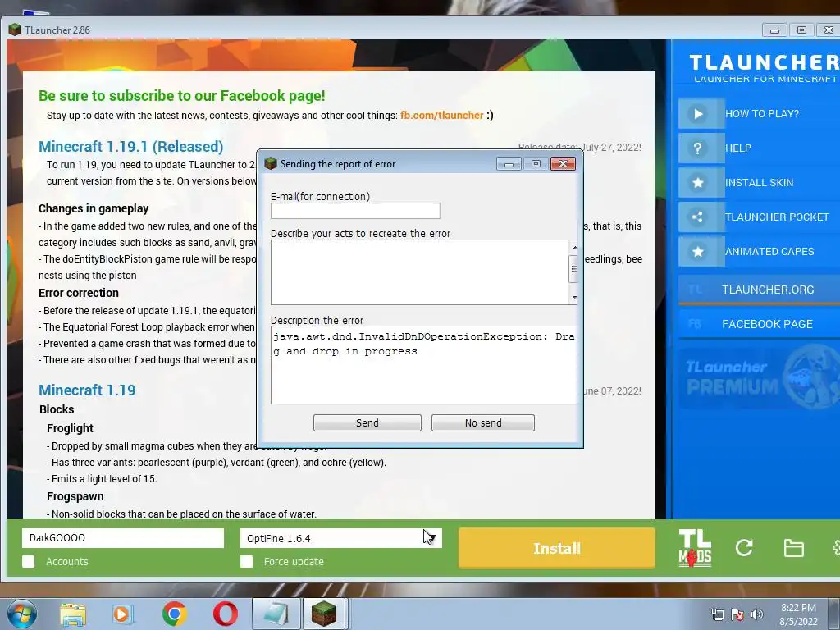Click the Minecraft 1.19.1 (Released) heading

130,146
